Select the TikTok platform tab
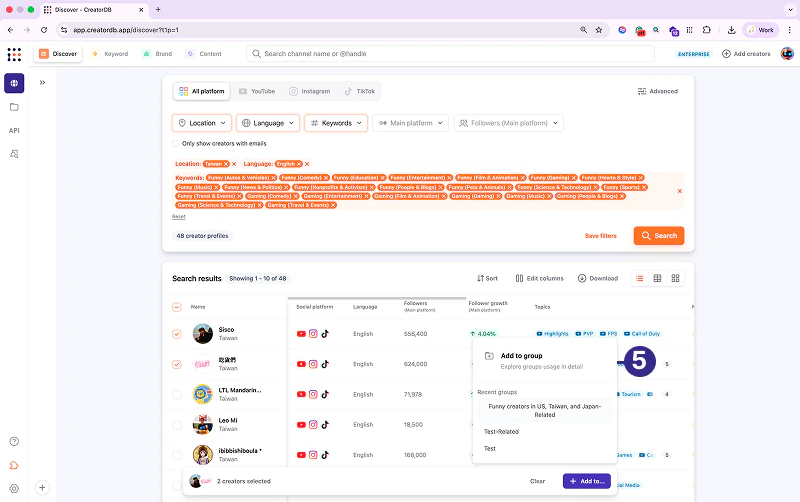The height and width of the screenshot is (502, 800). 360,91
